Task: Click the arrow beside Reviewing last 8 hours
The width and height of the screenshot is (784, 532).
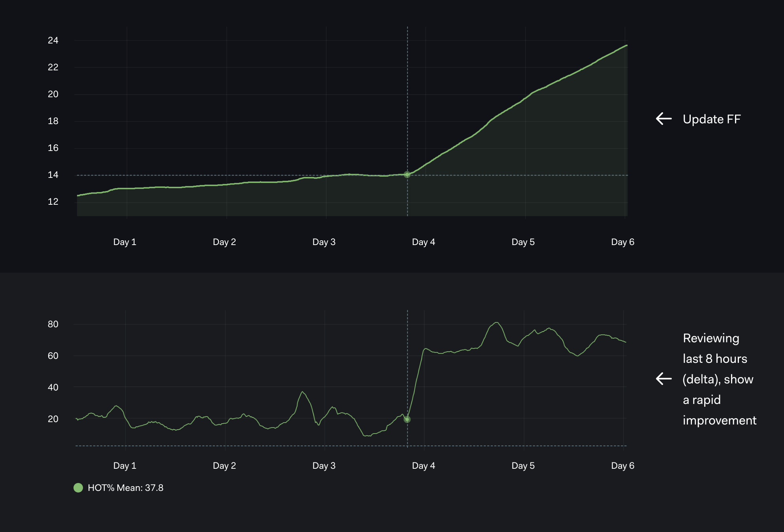Action: (664, 379)
